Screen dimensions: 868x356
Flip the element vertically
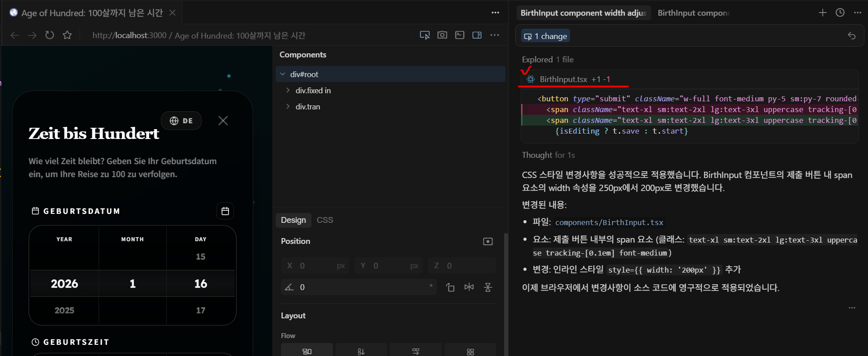click(488, 287)
